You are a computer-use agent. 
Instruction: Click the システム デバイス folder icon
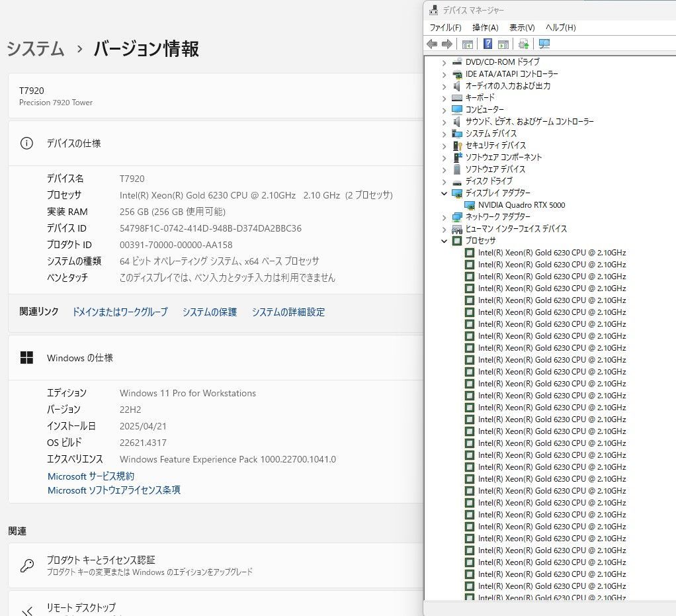[x=457, y=134]
